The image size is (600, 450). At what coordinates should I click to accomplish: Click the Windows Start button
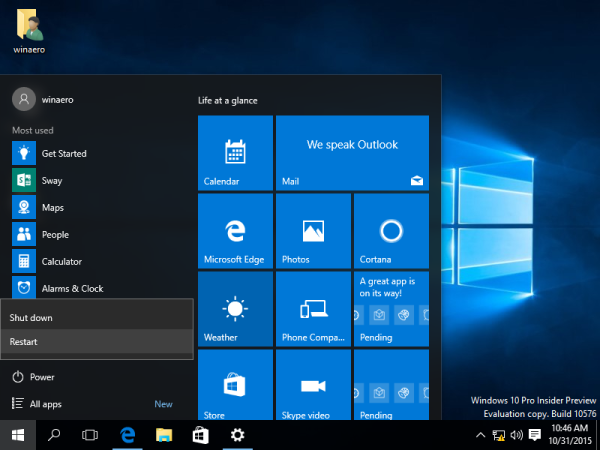[18, 435]
